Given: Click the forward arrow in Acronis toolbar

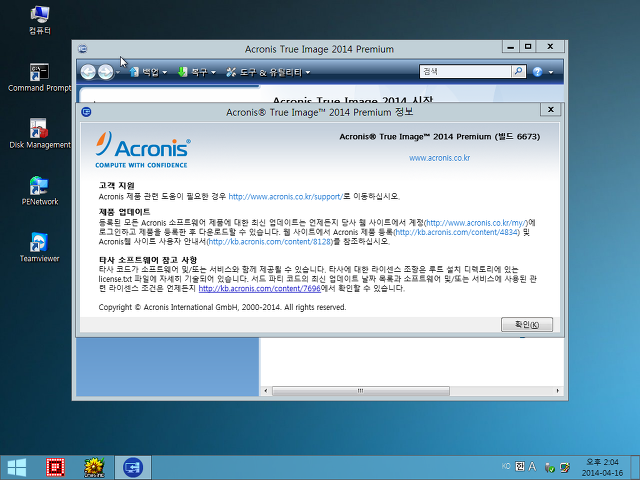Looking at the screenshot, I should pyautogui.click(x=105, y=72).
